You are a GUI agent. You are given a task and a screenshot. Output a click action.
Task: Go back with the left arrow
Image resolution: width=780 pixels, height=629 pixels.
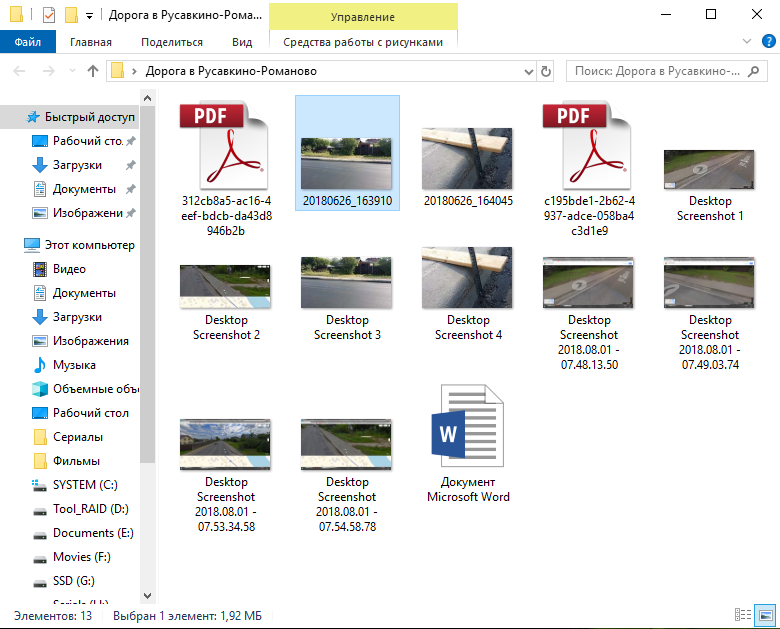pyautogui.click(x=19, y=71)
